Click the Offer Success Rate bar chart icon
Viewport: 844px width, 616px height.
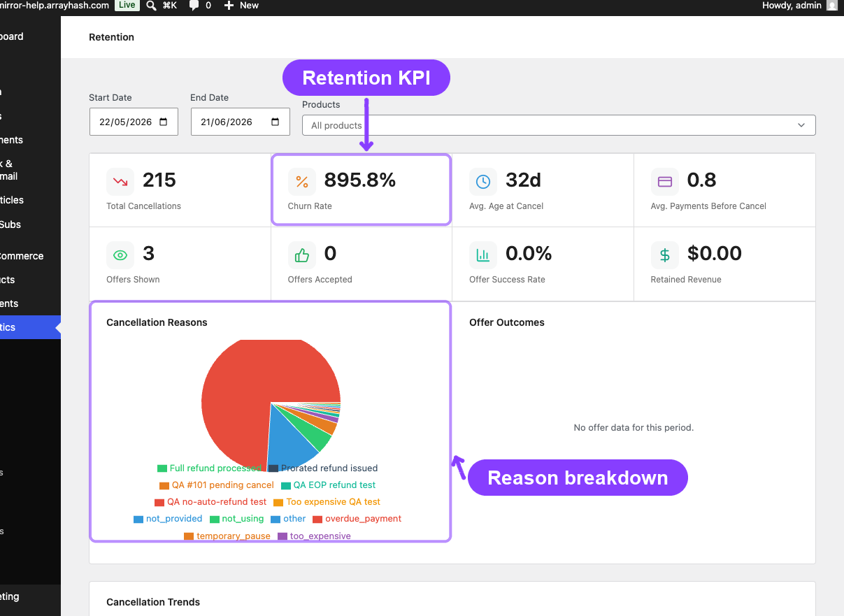483,255
